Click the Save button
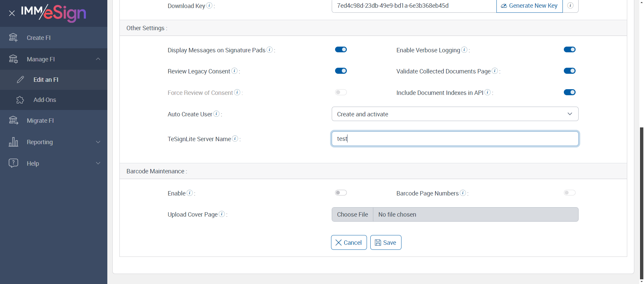 (x=385, y=242)
